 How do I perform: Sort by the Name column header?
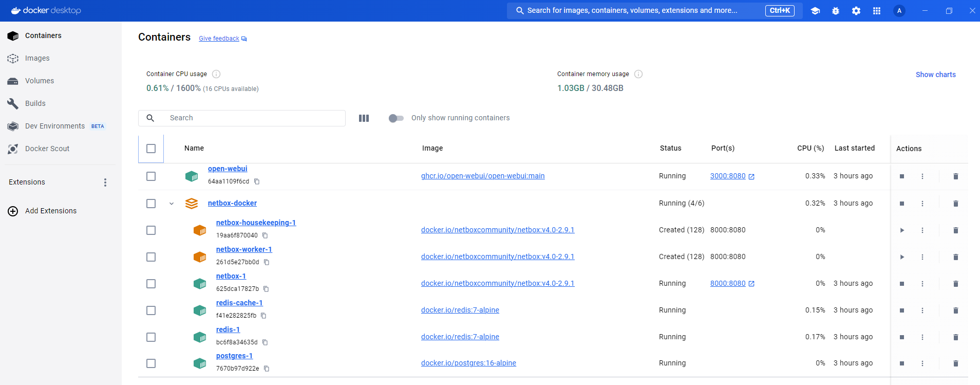tap(194, 148)
